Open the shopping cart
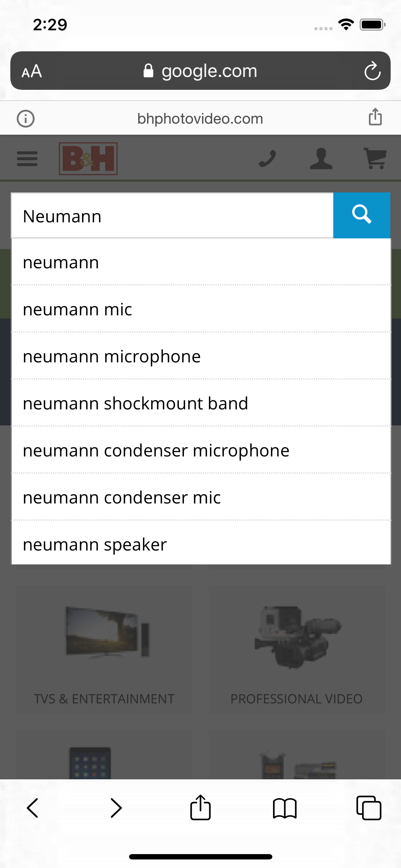This screenshot has width=401, height=868. [375, 159]
